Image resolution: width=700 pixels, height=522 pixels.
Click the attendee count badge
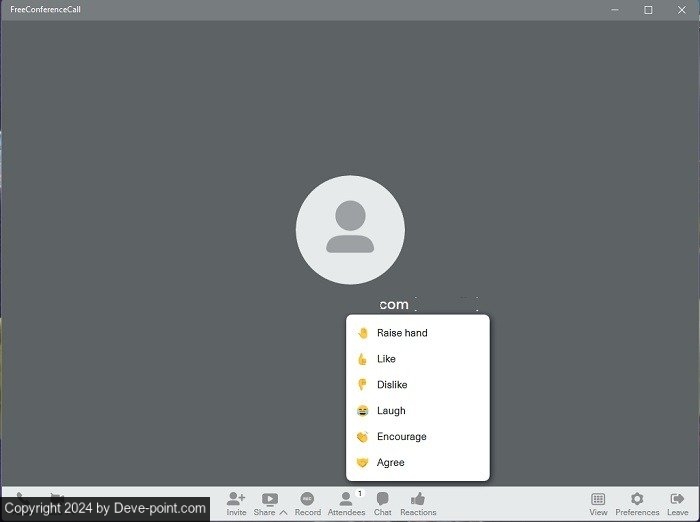[x=359, y=493]
